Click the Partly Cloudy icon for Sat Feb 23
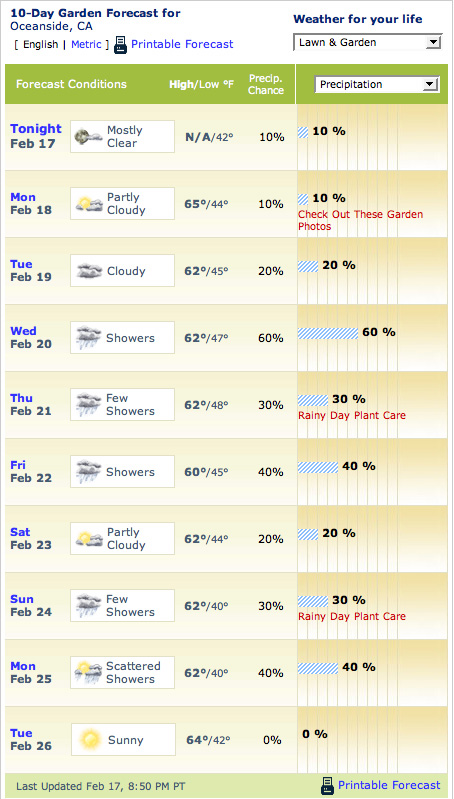454x799 pixels. click(x=89, y=539)
